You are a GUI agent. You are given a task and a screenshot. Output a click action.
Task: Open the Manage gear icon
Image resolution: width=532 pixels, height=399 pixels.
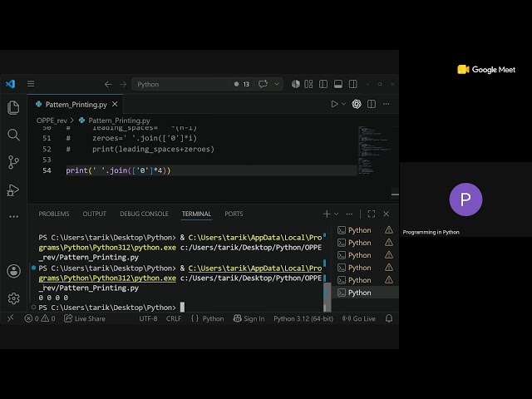(x=13, y=298)
